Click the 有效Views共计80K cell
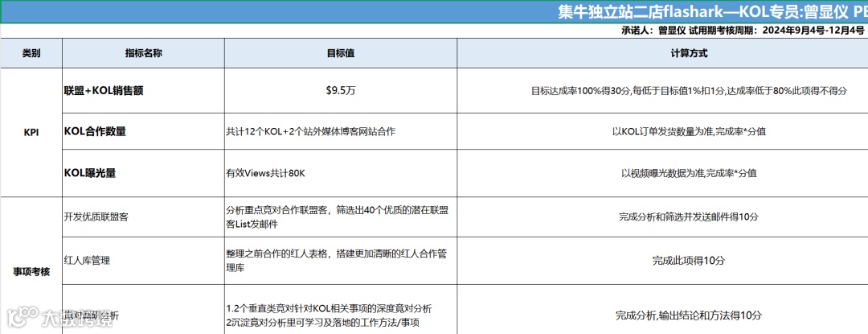This screenshot has height=334, width=868. [x=341, y=173]
